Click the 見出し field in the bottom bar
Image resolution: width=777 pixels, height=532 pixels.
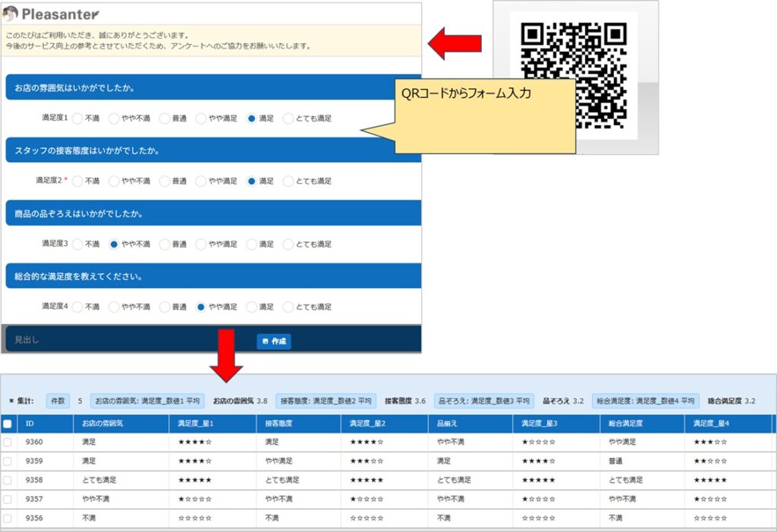[27, 340]
